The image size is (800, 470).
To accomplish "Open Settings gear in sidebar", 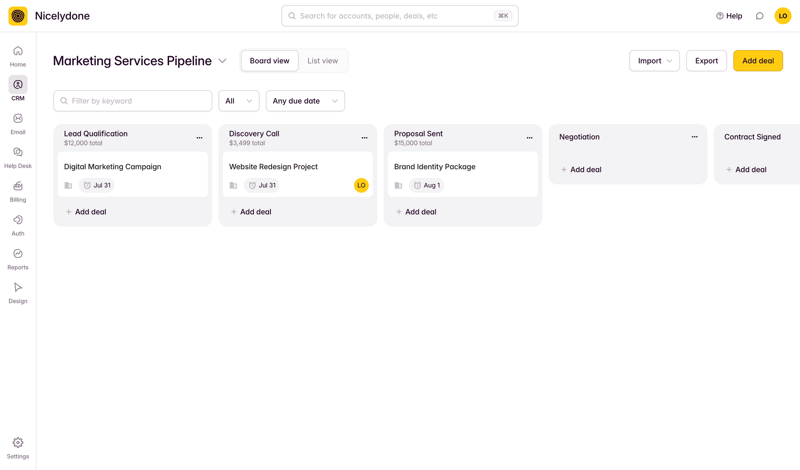I will click(x=18, y=448).
